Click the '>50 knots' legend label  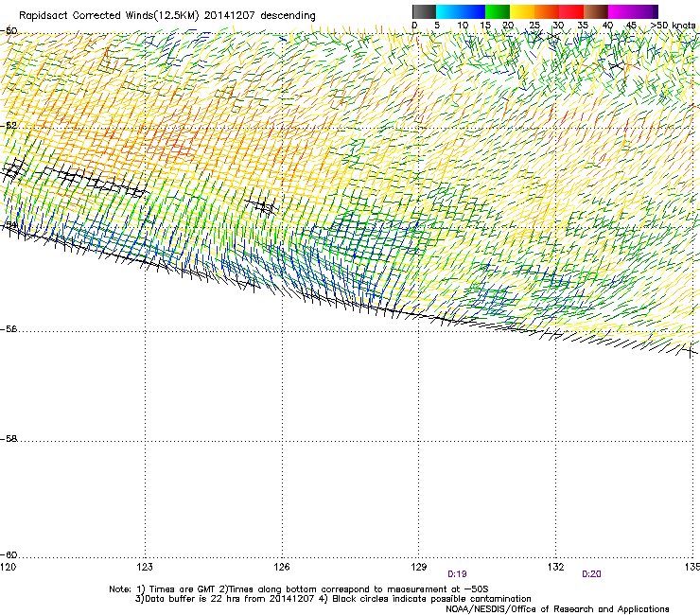click(673, 26)
